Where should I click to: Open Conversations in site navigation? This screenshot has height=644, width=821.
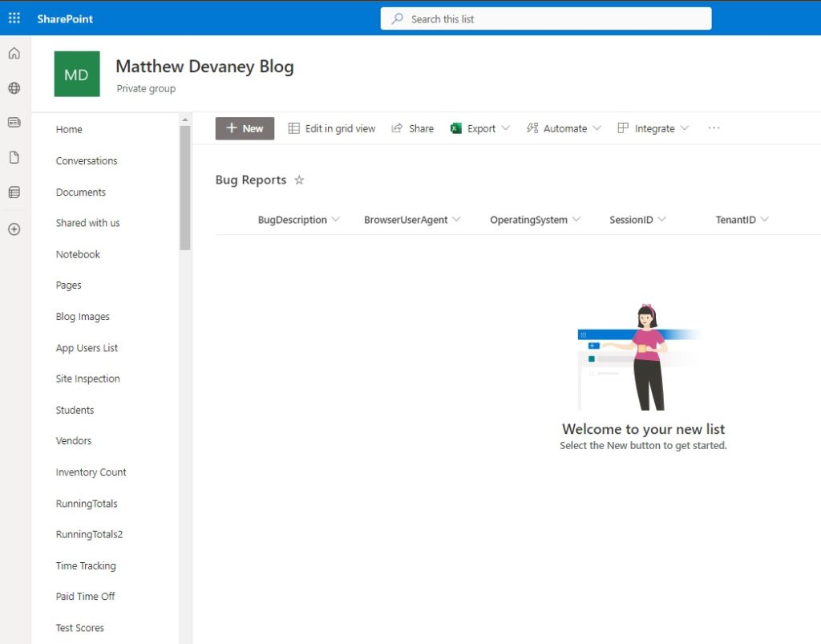pos(87,160)
